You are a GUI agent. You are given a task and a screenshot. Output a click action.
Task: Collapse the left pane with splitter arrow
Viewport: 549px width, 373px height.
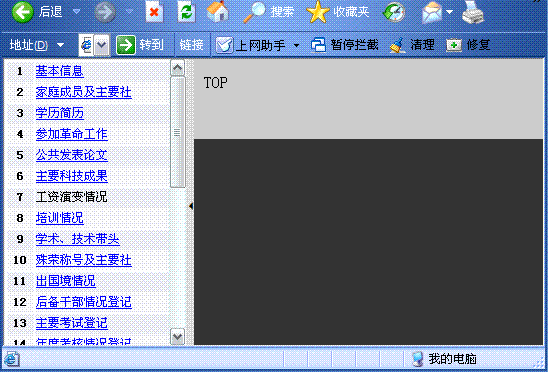(x=191, y=206)
